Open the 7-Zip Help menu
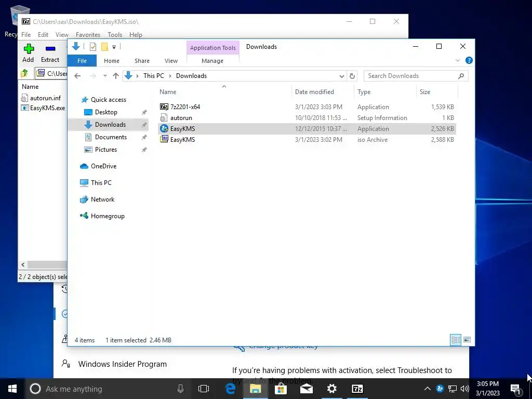This screenshot has width=532, height=399. click(x=136, y=35)
